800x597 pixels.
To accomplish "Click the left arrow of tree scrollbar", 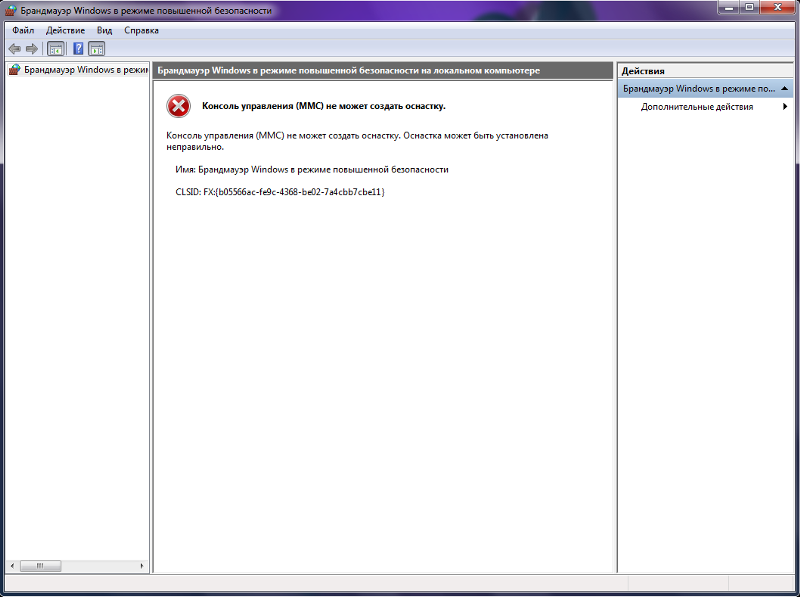I will coord(13,565).
